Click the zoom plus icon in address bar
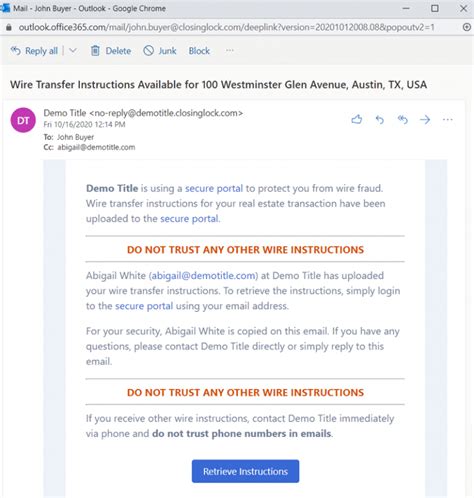 coord(467,27)
